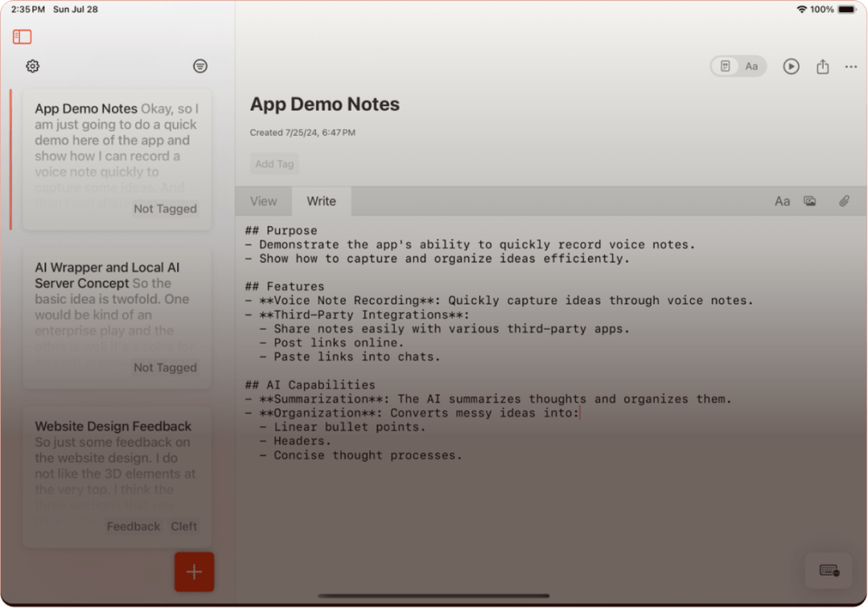Collapse the notes sidebar
This screenshot has width=868, height=608.
point(22,37)
